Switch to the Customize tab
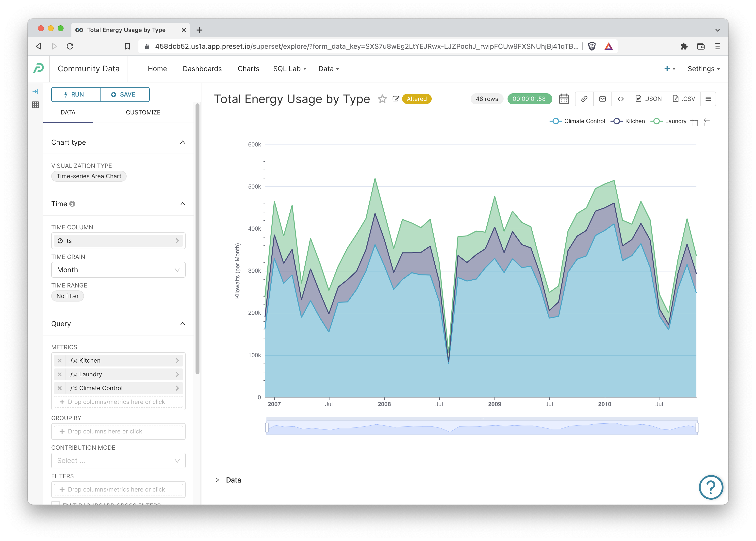 click(x=143, y=112)
